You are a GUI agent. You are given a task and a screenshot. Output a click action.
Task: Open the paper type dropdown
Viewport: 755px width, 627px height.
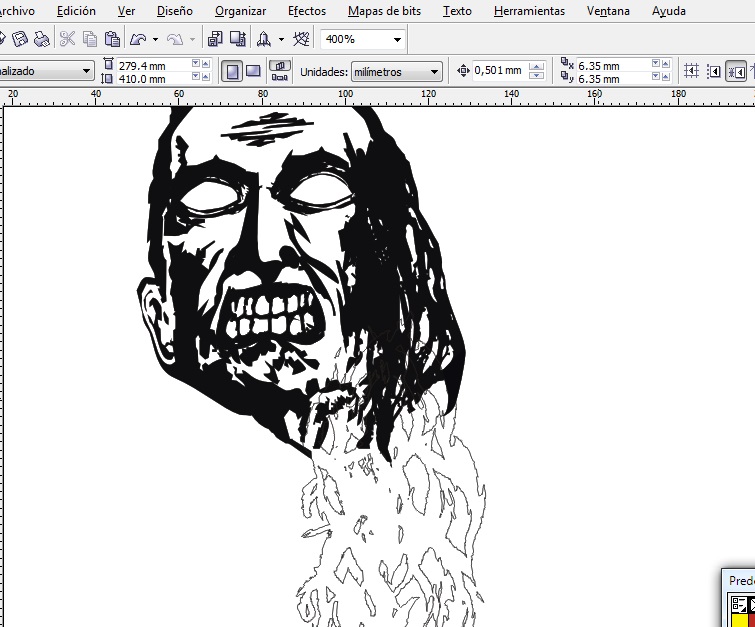86,71
